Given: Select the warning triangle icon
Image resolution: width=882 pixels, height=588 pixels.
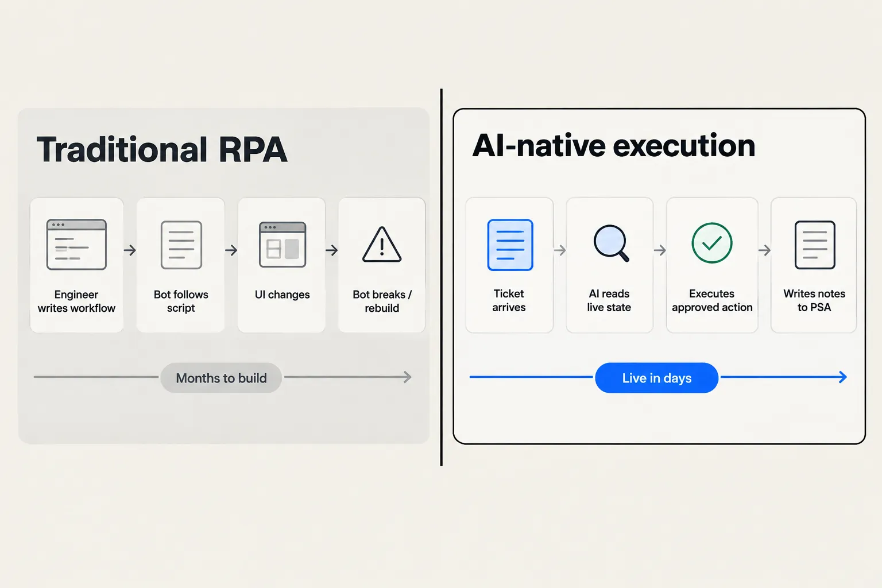Looking at the screenshot, I should click(x=382, y=245).
